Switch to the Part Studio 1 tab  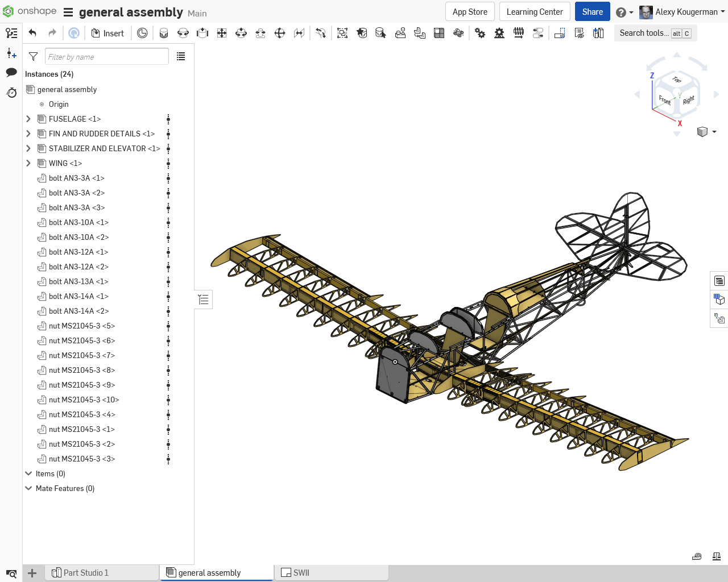pyautogui.click(x=85, y=572)
